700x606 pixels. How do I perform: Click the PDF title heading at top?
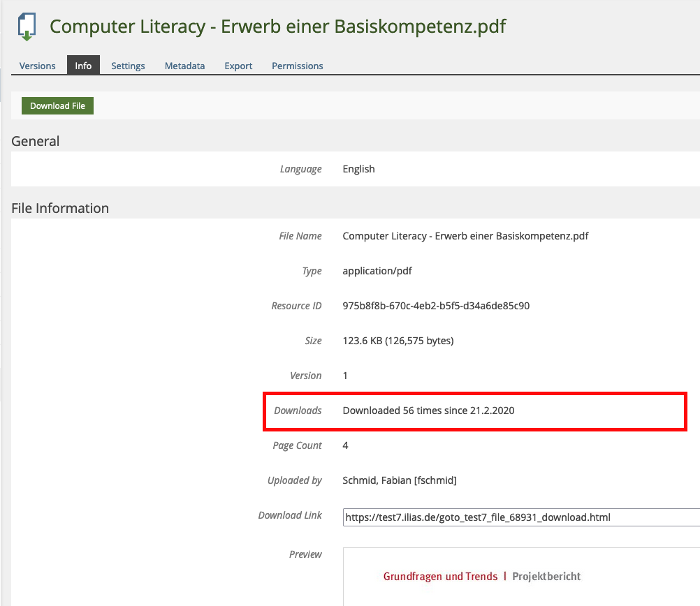tap(277, 27)
